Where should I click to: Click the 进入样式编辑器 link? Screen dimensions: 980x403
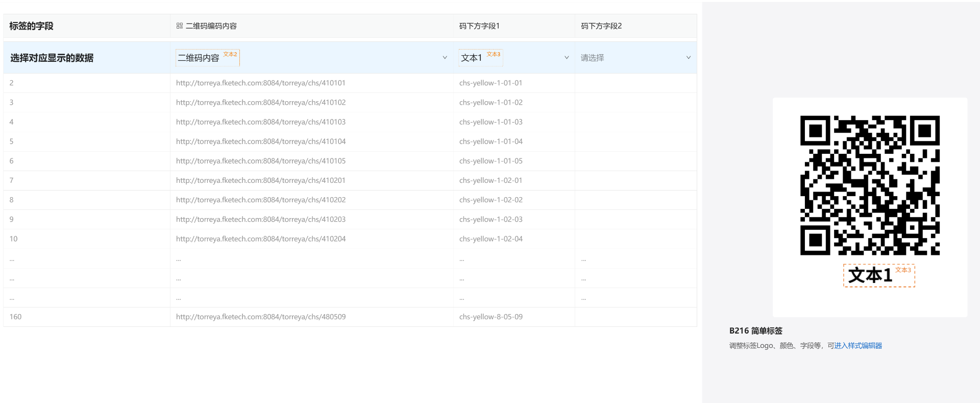858,346
